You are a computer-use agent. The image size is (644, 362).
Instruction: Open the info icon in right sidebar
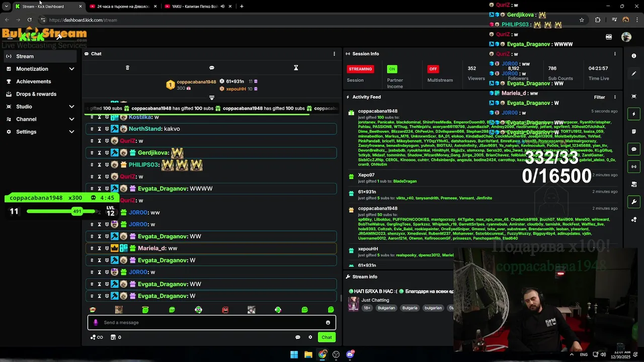tap(634, 56)
